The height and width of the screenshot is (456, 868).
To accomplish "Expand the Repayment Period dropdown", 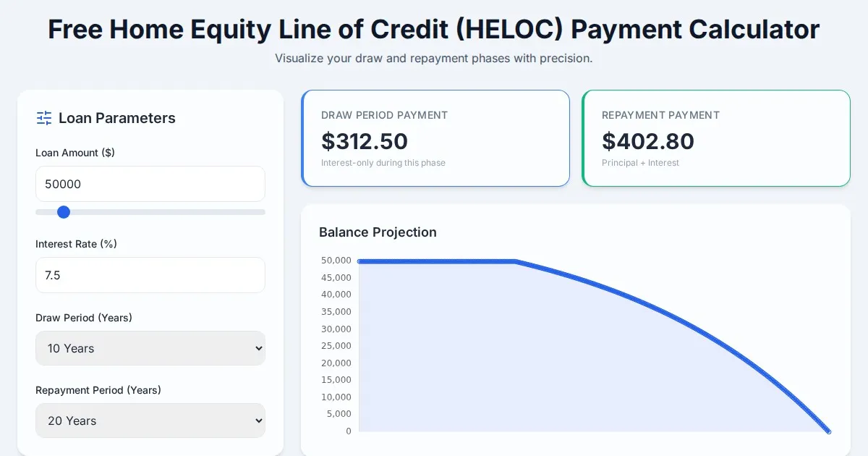I will [150, 421].
